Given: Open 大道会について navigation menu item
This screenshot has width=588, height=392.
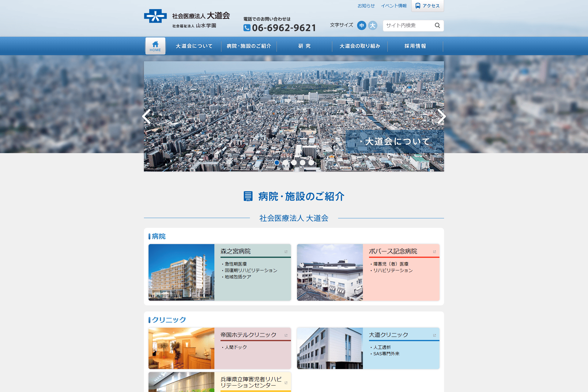Looking at the screenshot, I should 194,46.
